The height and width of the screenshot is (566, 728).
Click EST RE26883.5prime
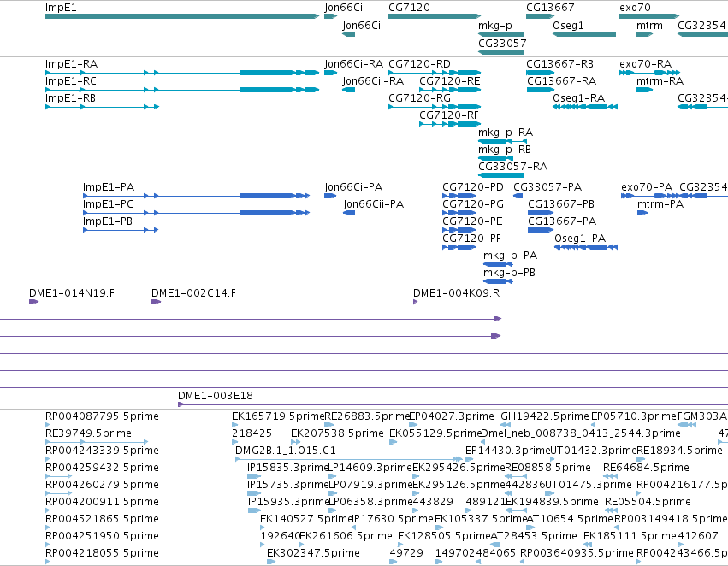(x=328, y=425)
